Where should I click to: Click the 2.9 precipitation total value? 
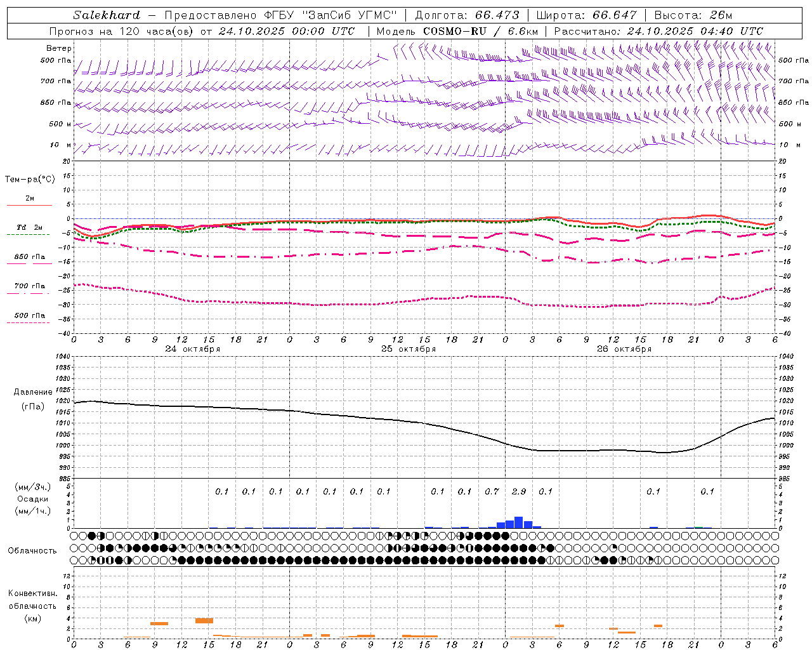pyautogui.click(x=519, y=492)
